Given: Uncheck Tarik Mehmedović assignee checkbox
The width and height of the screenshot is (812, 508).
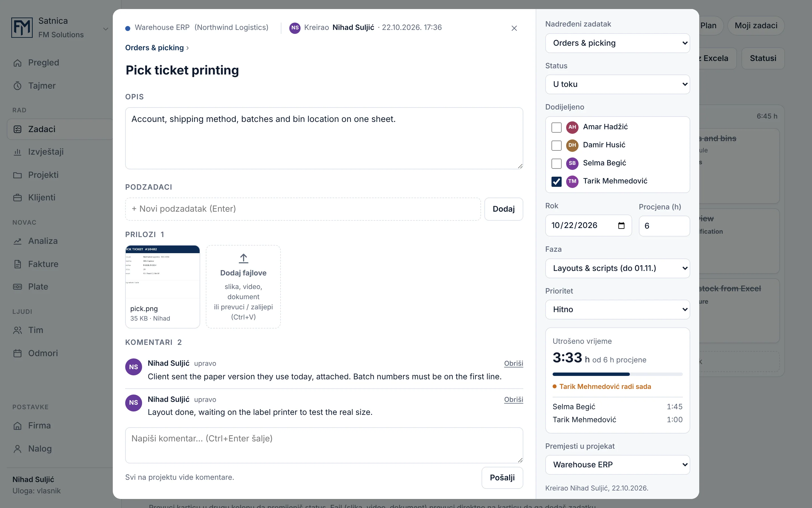Looking at the screenshot, I should (x=556, y=181).
